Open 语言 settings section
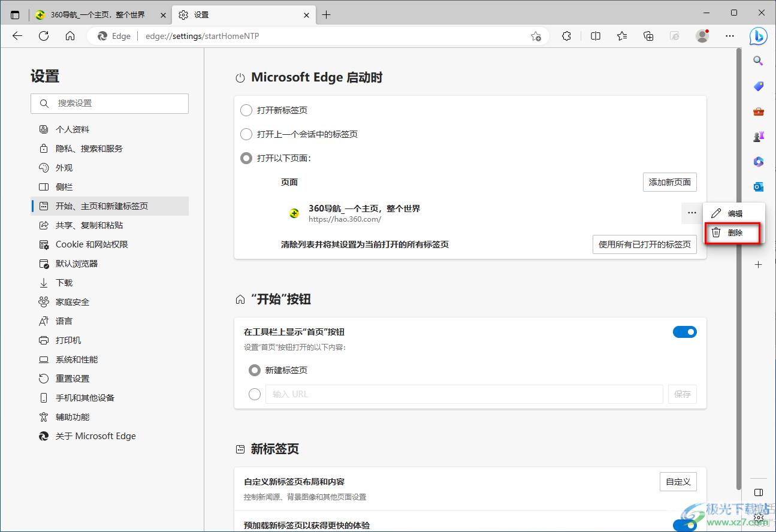Image resolution: width=776 pixels, height=532 pixels. [x=110, y=321]
